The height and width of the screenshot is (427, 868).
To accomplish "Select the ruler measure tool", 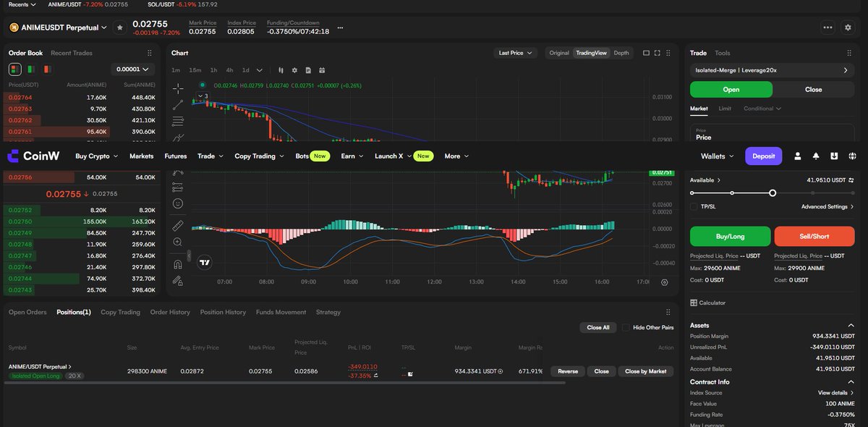I will click(x=178, y=225).
